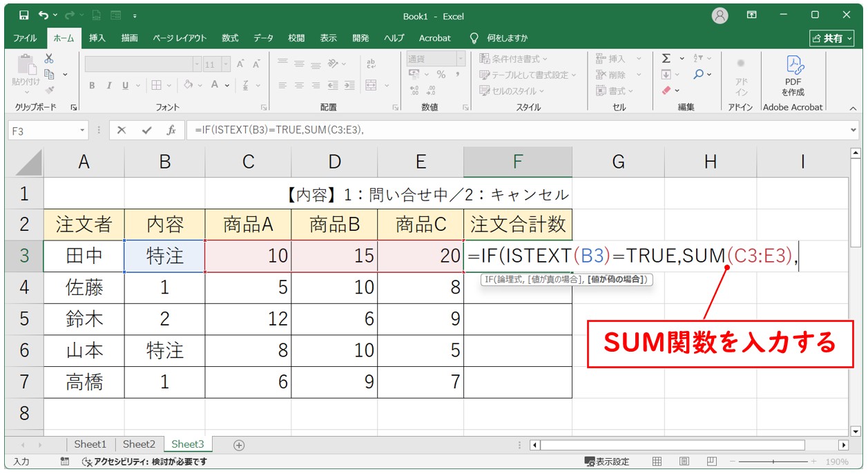The height and width of the screenshot is (474, 868).
Task: Switch to Page Layout view in status bar
Action: click(x=684, y=462)
